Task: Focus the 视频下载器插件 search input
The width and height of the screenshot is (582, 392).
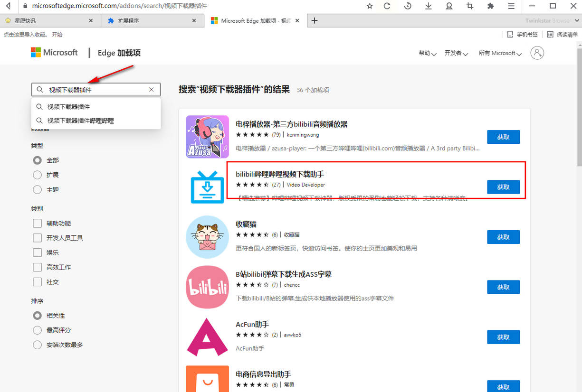Action: point(96,89)
